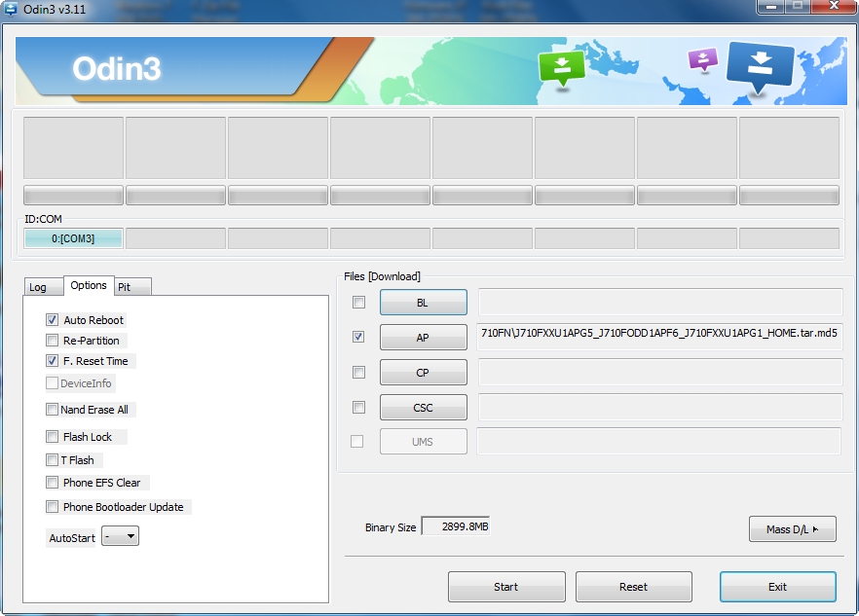Click the Binary Size value 2899.8MB
The height and width of the screenshot is (616, 859).
[x=456, y=526]
